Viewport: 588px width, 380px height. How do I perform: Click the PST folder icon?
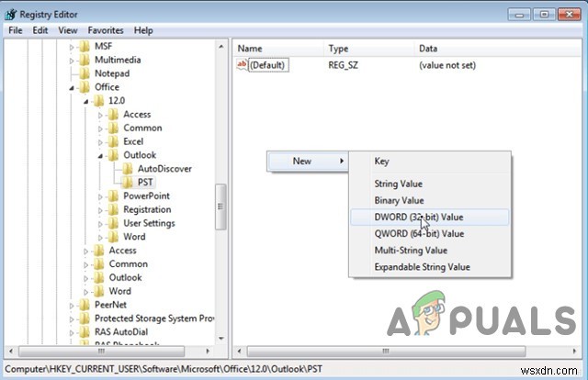point(128,182)
